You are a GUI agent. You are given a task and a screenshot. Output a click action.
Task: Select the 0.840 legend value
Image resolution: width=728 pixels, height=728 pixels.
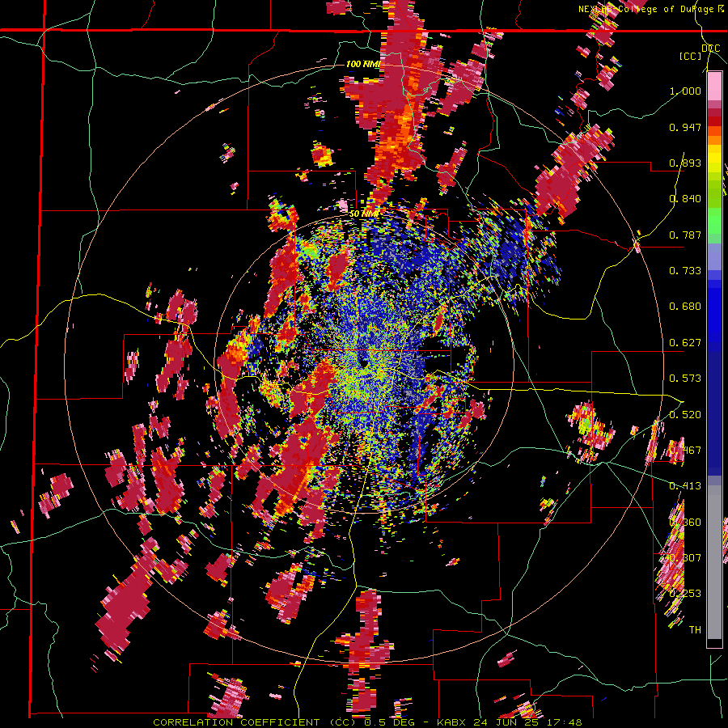tap(685, 199)
